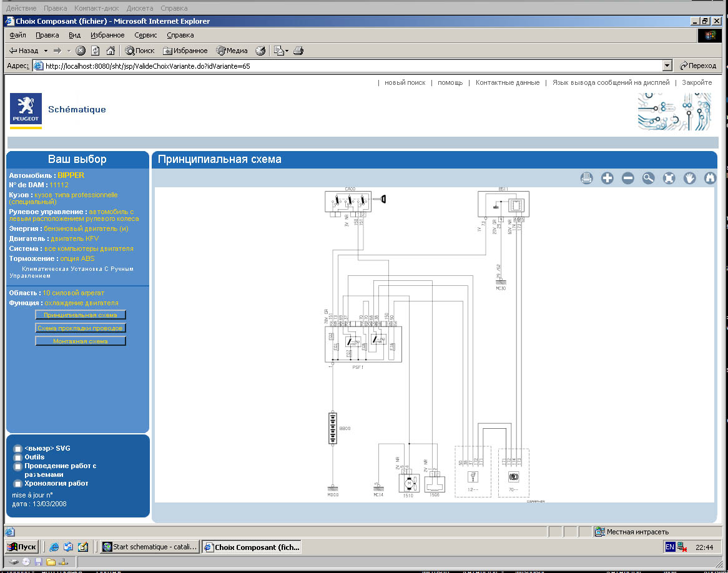Image resolution: width=728 pixels, height=573 pixels.
Task: Open the Назад history dropdown arrow
Action: 45,51
